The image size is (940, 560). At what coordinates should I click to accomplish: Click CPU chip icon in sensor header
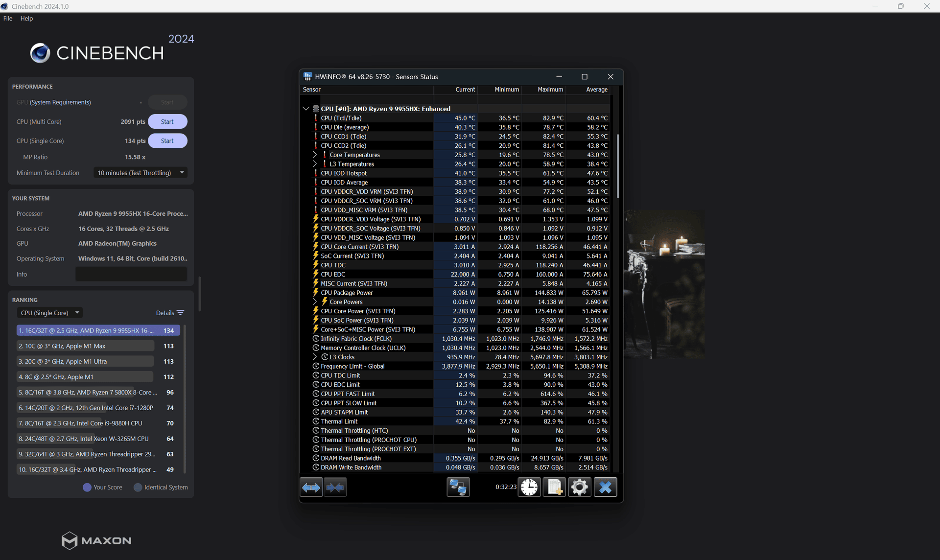[x=316, y=109]
